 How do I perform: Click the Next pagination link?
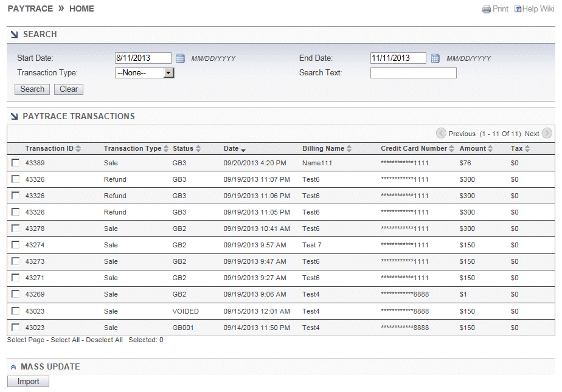click(x=532, y=134)
